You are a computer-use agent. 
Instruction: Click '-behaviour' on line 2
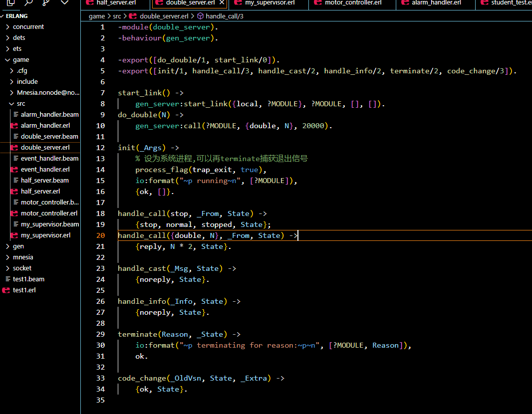[139, 38]
